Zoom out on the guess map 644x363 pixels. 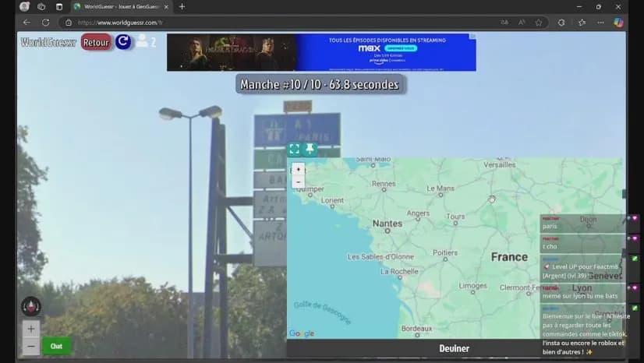point(298,181)
